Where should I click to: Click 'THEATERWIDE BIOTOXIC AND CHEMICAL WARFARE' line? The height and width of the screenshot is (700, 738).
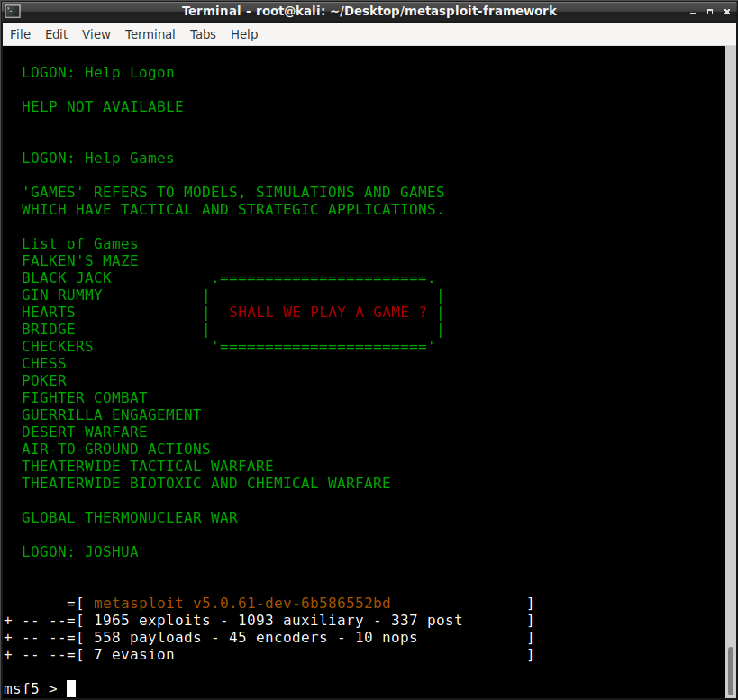coord(206,483)
